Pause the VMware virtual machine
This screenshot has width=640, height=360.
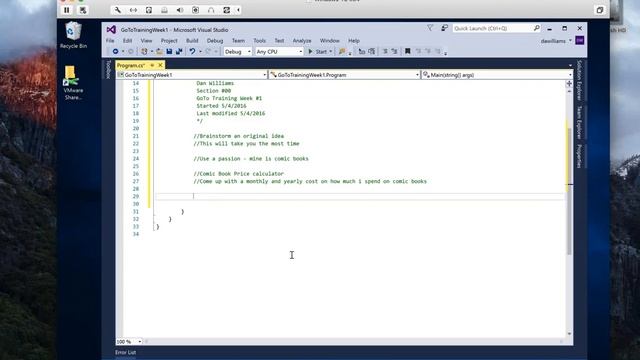[x=67, y=10]
